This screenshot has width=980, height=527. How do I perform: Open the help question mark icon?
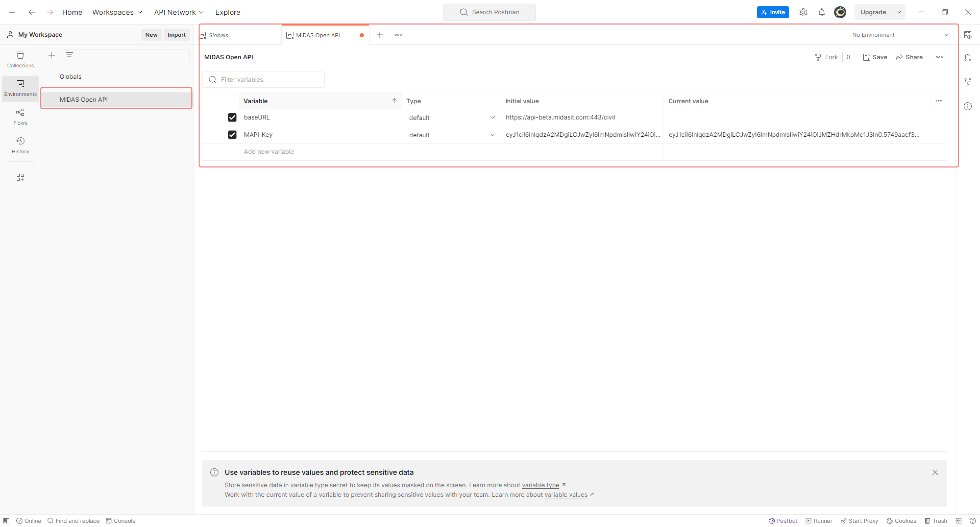click(x=973, y=521)
